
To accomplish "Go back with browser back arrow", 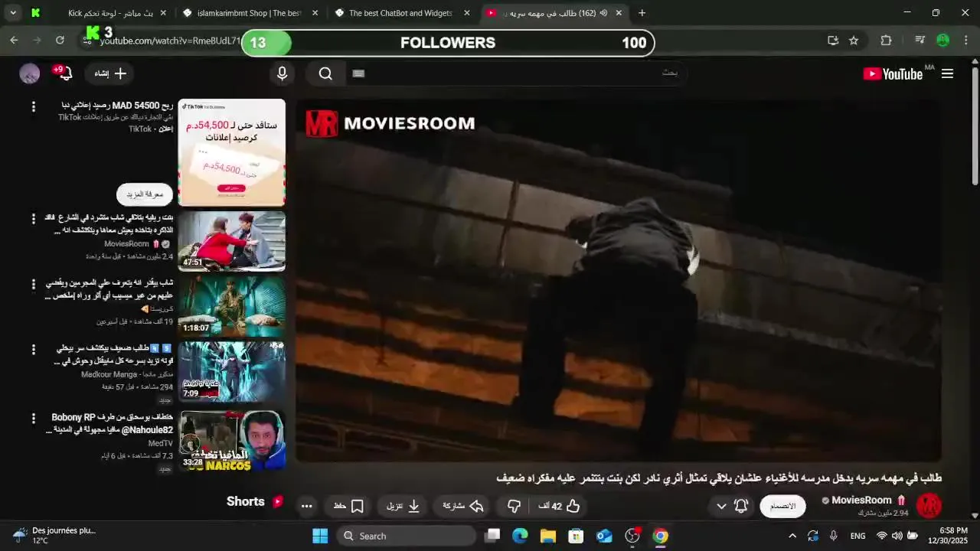I will (x=14, y=41).
